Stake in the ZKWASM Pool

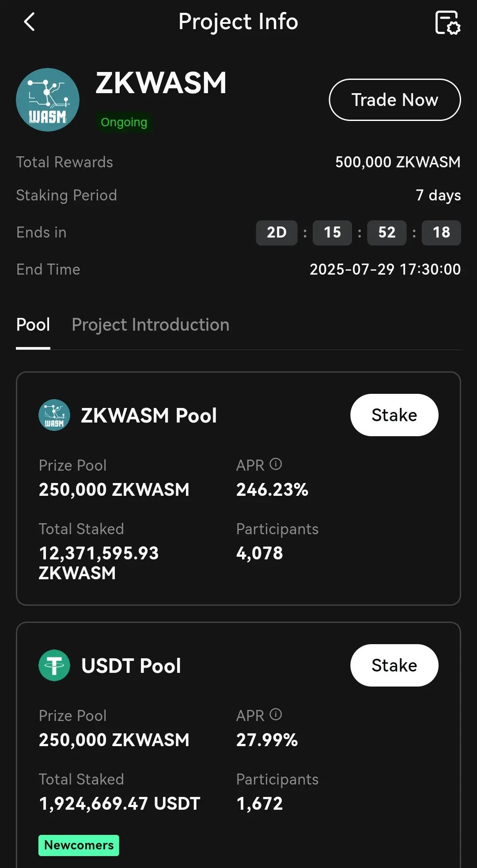tap(394, 415)
